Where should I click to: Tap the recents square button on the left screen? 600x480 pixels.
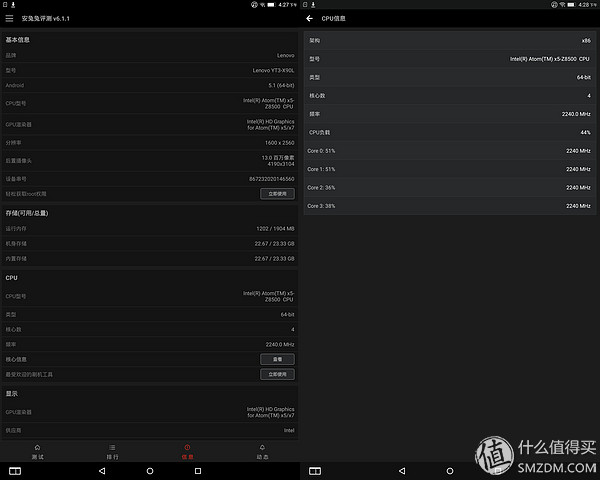pos(198,471)
